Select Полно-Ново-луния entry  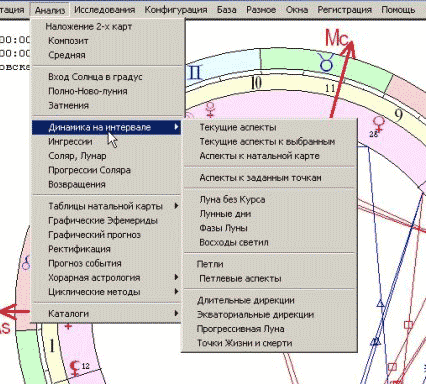coord(107,91)
